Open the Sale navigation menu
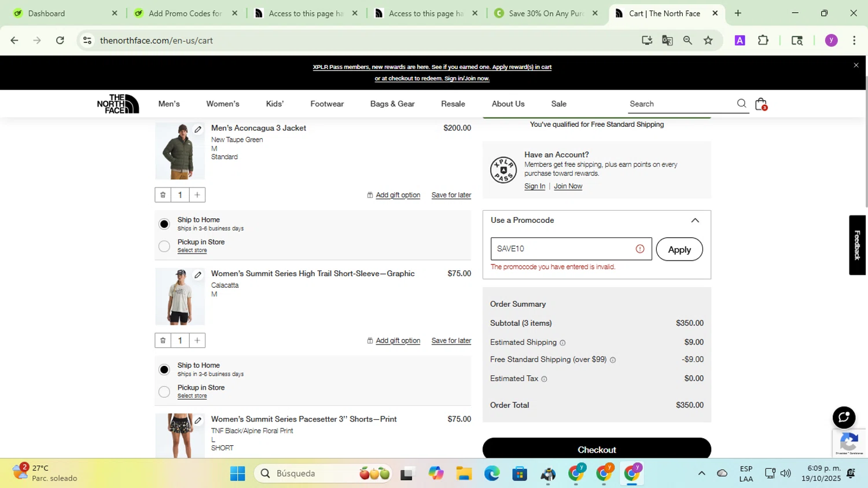The height and width of the screenshot is (488, 868). point(559,104)
